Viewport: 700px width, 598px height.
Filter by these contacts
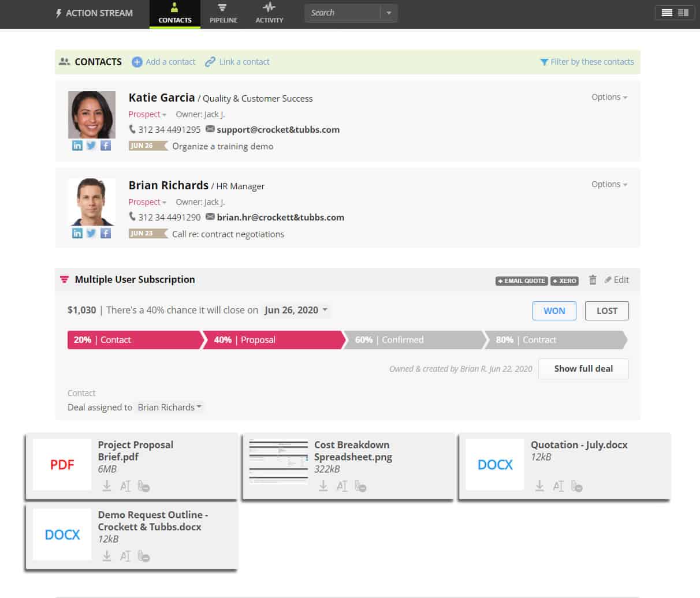point(587,62)
